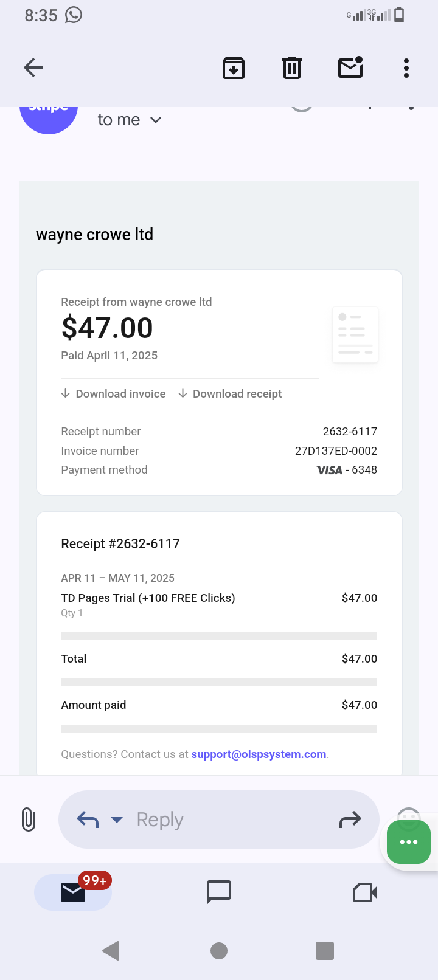Open the three-dot overflow menu
The height and width of the screenshot is (980, 438).
pyautogui.click(x=406, y=68)
